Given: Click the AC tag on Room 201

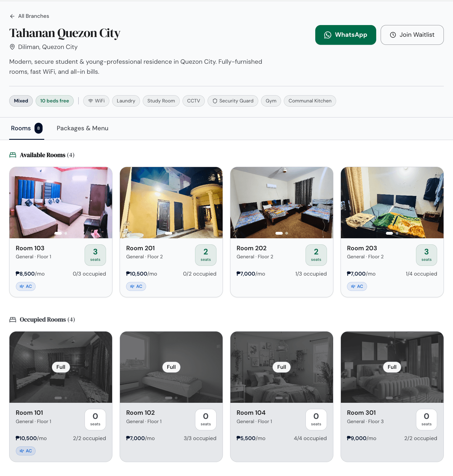Looking at the screenshot, I should 136,286.
